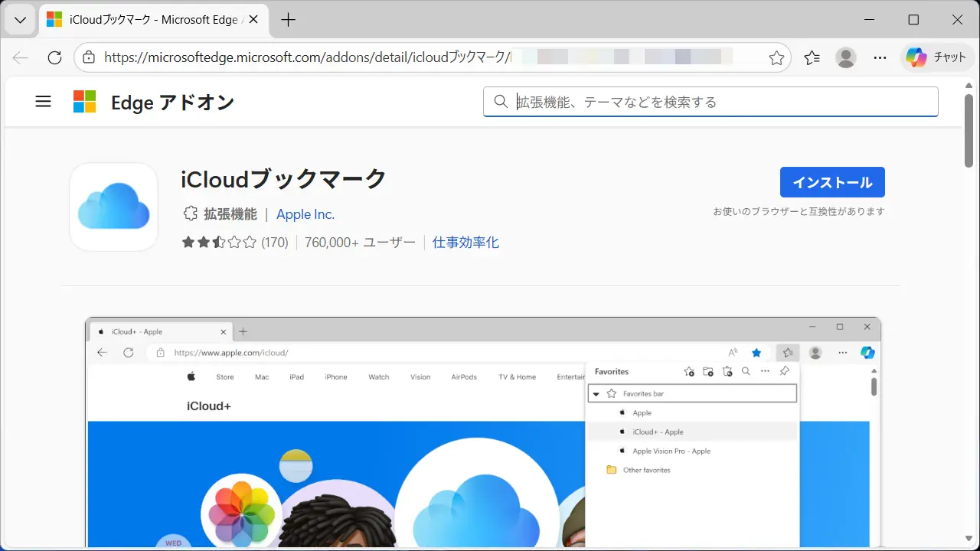Click the user profile avatar

(x=846, y=57)
